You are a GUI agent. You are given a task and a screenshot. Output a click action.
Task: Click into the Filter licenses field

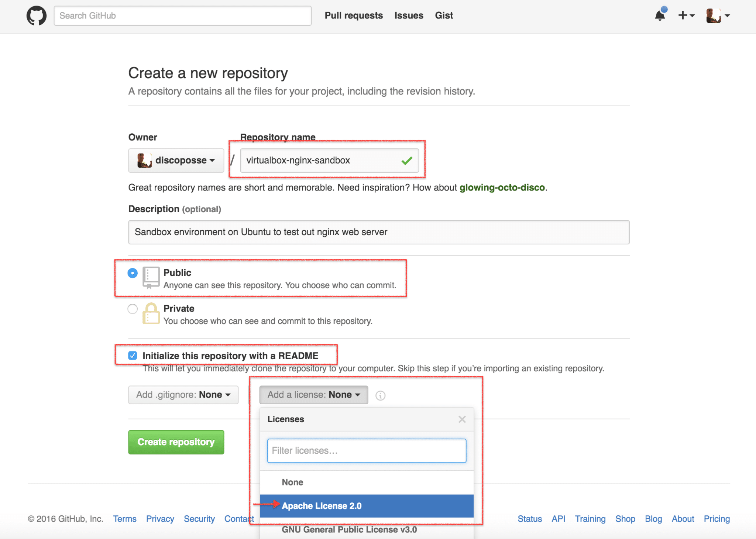click(367, 451)
